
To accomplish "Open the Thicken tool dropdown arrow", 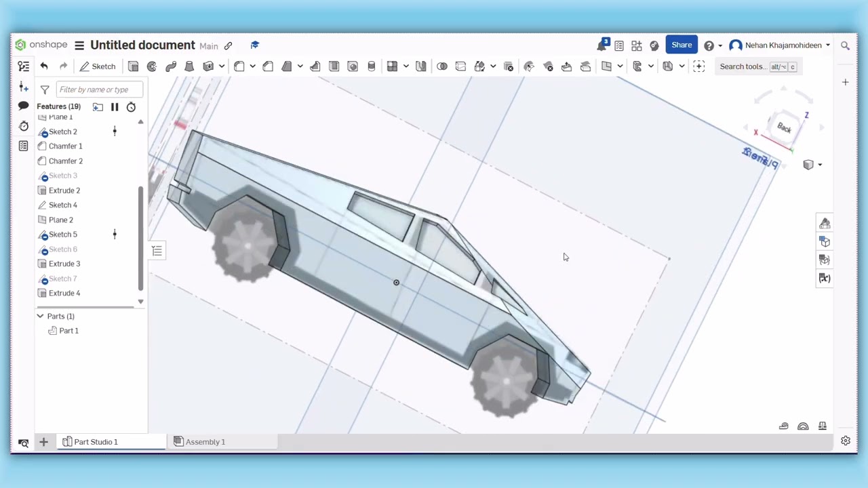I will pyautogui.click(x=221, y=66).
